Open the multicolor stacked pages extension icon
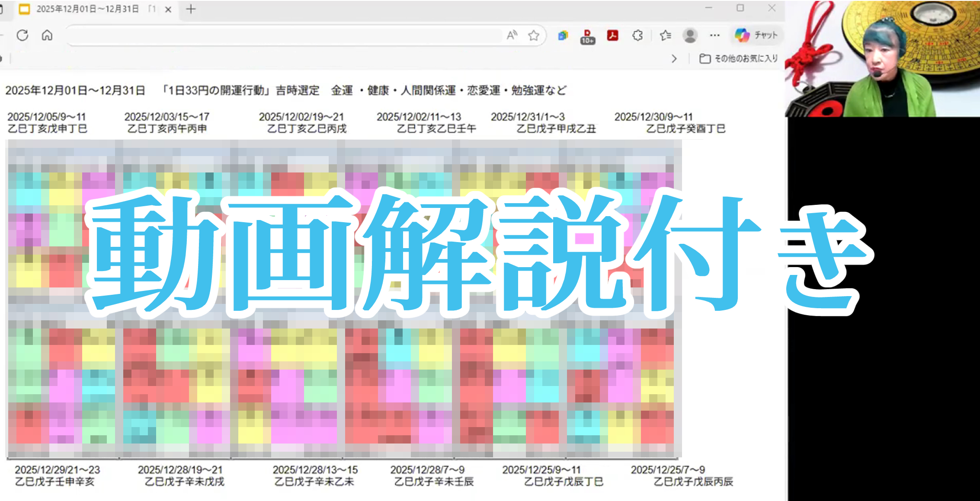Image resolution: width=980 pixels, height=501 pixels. pyautogui.click(x=563, y=35)
